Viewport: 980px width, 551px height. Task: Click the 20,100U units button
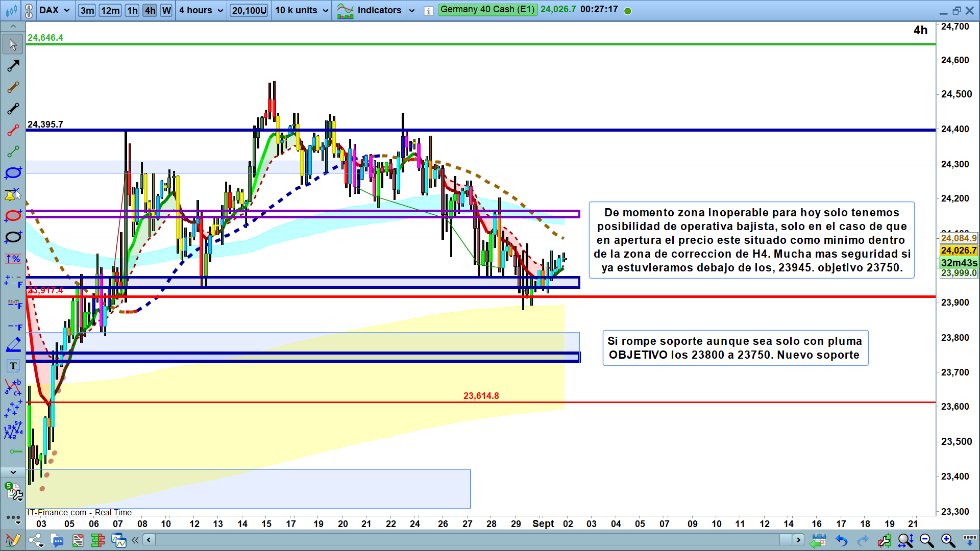click(x=249, y=10)
